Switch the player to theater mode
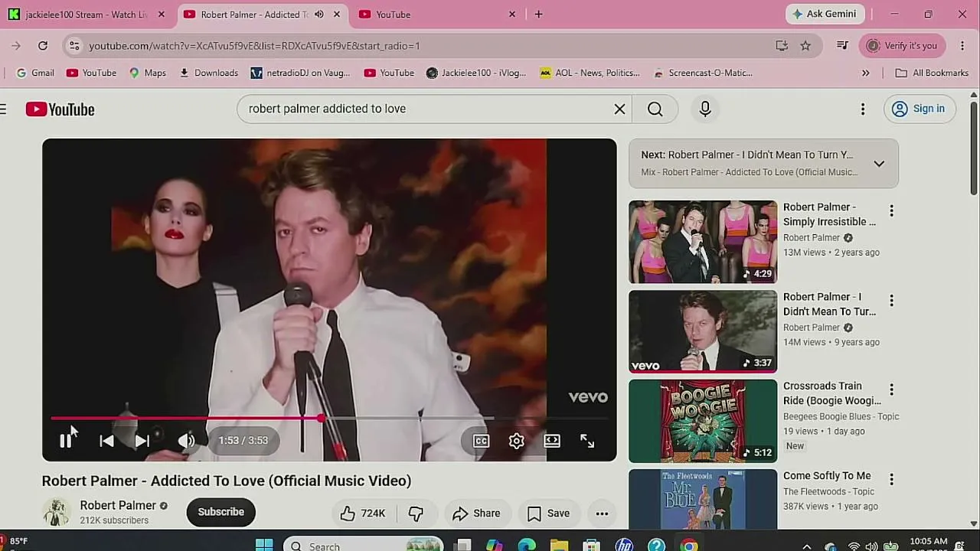 (x=552, y=441)
